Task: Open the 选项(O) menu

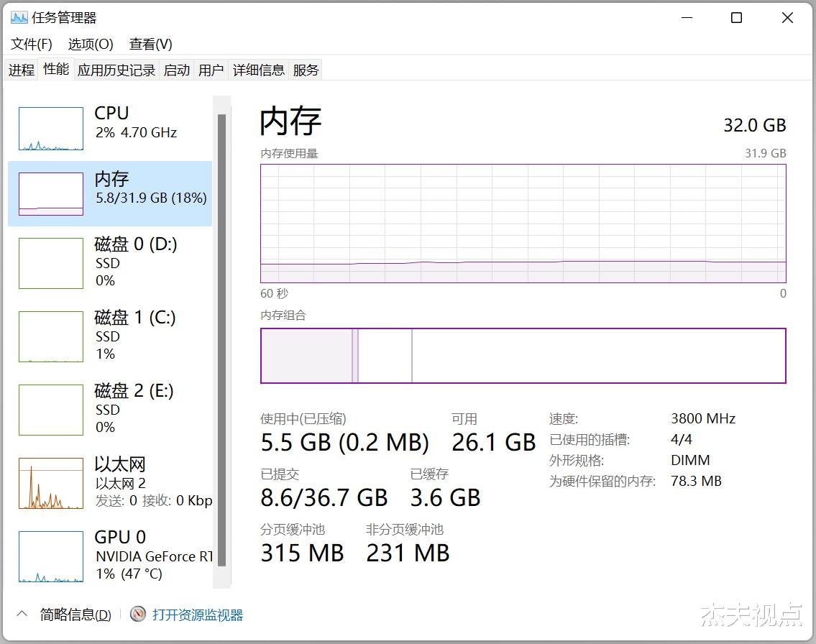Action: pos(90,44)
